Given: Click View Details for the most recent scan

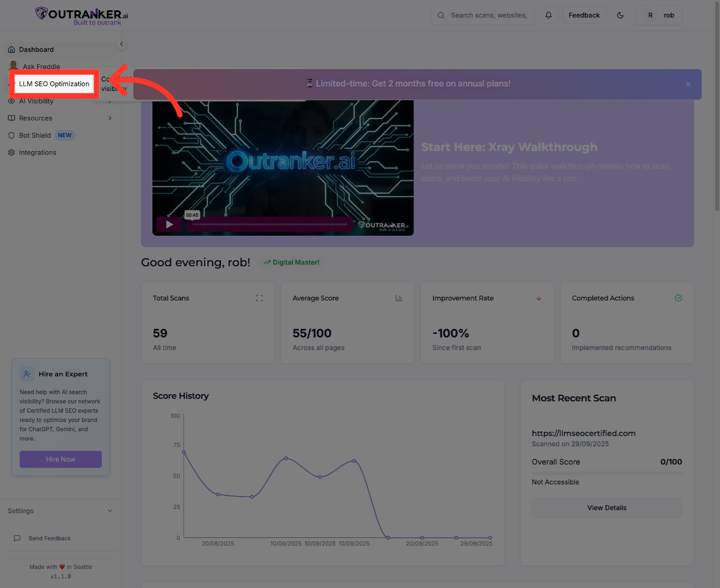Looking at the screenshot, I should pyautogui.click(x=606, y=508).
